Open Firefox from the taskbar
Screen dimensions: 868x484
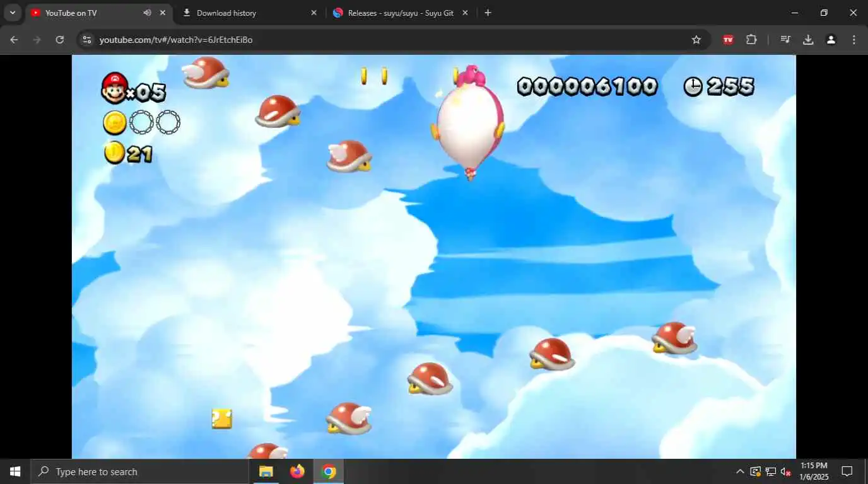pos(297,471)
